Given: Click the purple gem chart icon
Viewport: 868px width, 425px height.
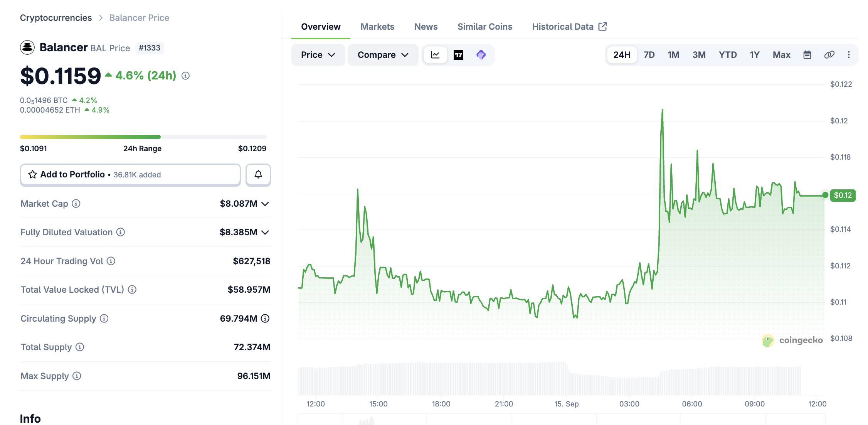Looking at the screenshot, I should [x=481, y=55].
